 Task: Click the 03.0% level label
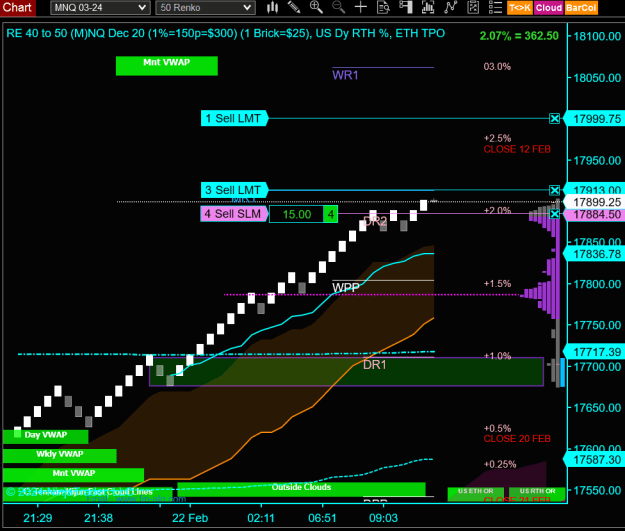point(497,67)
